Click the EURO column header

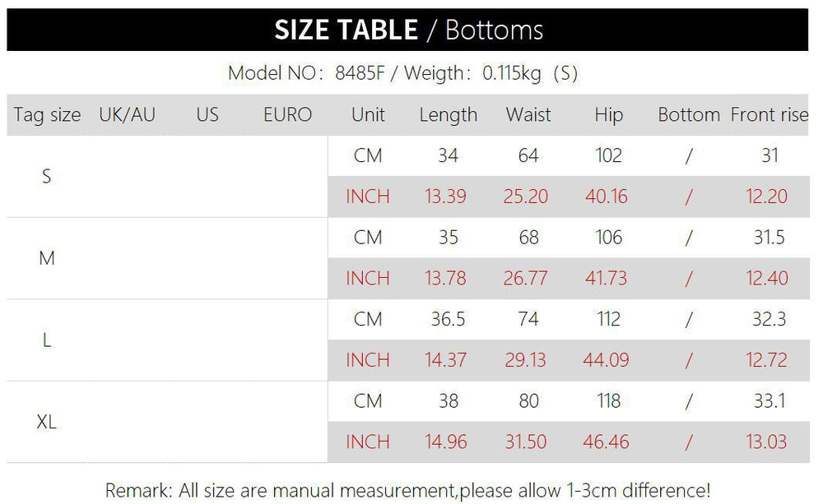tap(287, 115)
